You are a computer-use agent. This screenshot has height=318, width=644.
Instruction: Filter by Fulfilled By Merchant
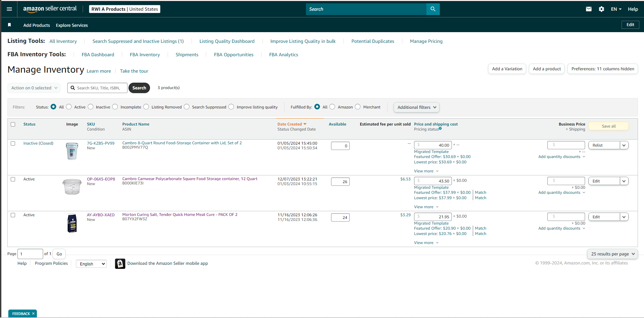click(x=358, y=107)
